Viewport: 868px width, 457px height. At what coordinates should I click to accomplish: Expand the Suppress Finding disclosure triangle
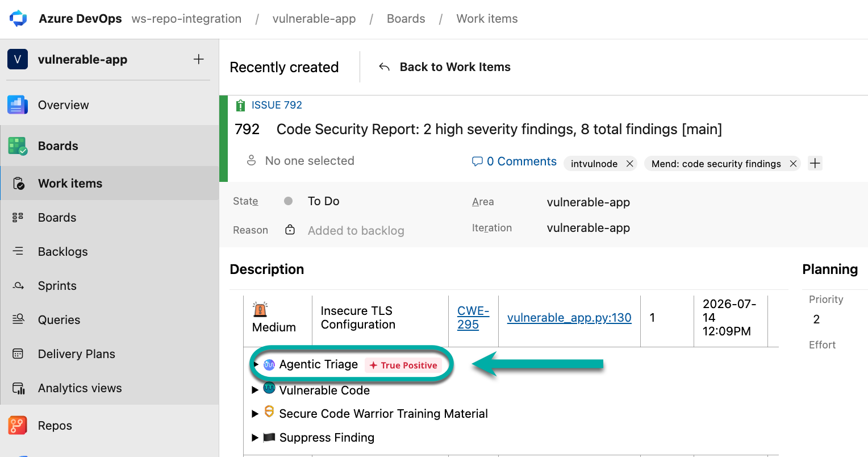coord(255,438)
